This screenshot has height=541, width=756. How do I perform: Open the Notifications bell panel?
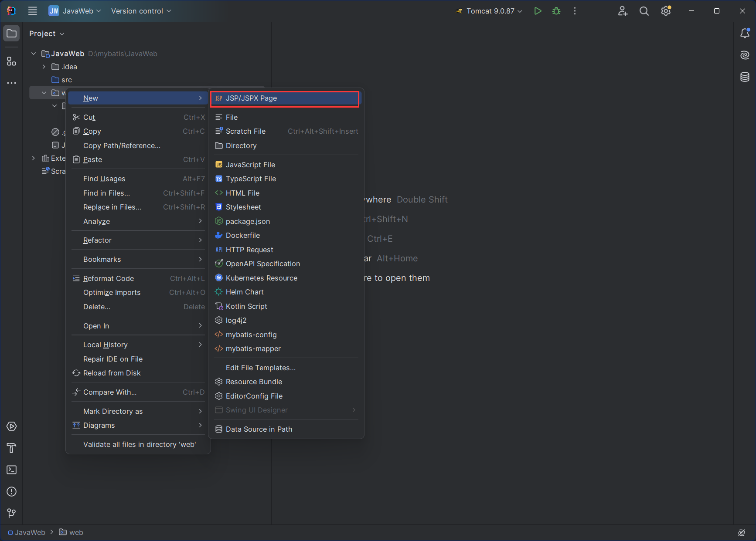coord(745,33)
